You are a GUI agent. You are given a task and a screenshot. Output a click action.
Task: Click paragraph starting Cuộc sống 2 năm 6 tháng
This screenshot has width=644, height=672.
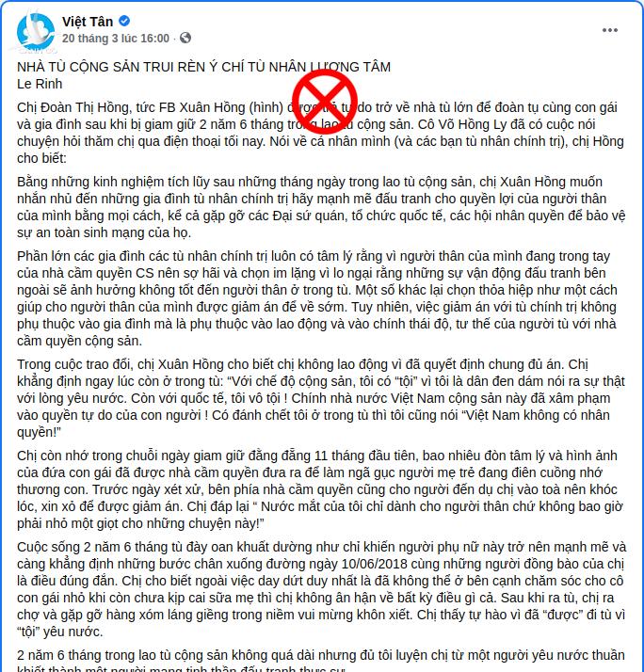(x=322, y=589)
